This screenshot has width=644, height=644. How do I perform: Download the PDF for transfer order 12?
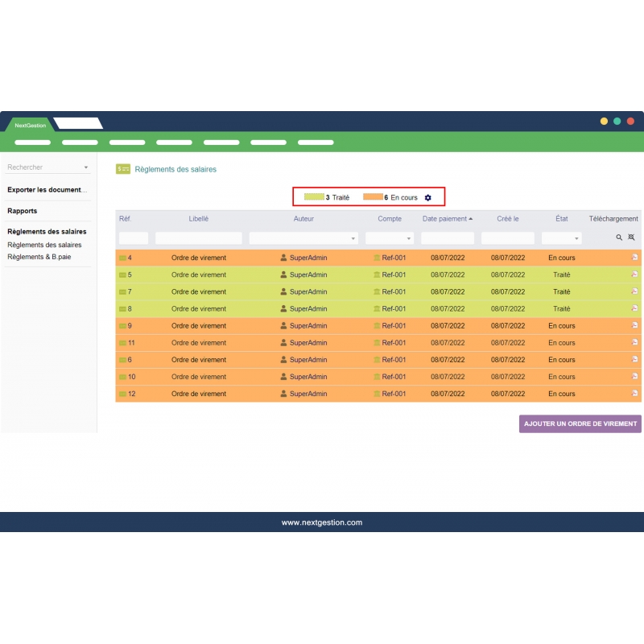coord(634,394)
